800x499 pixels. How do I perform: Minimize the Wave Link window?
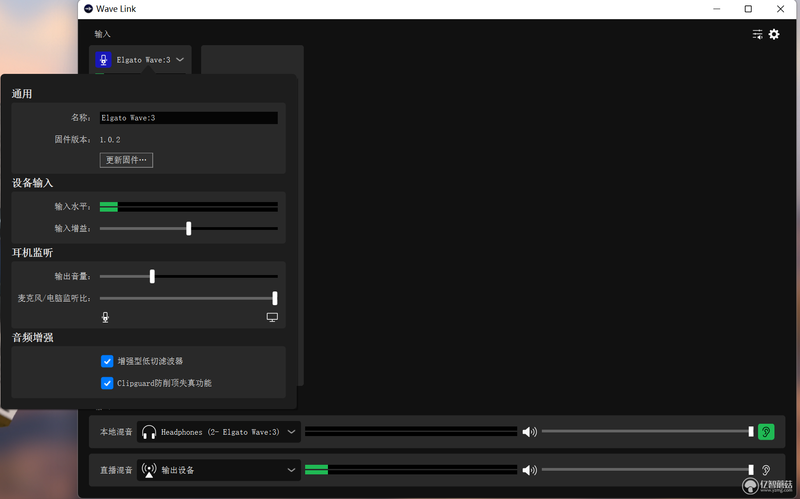[717, 9]
